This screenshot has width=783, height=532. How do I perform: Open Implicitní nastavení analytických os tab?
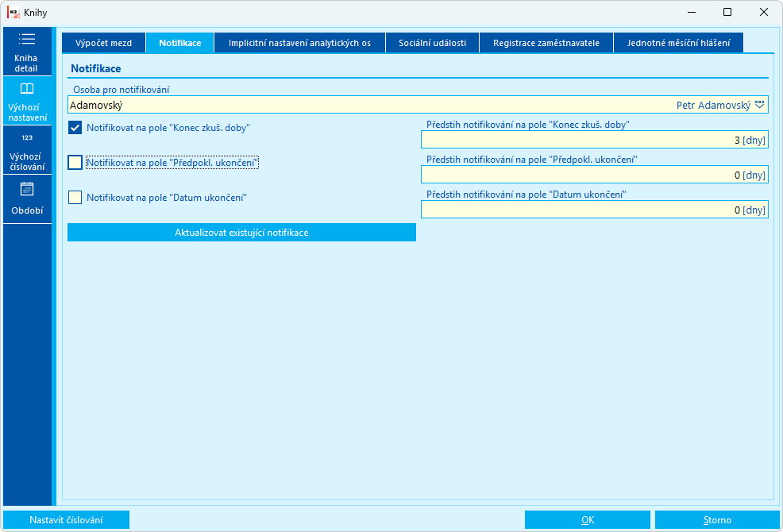299,43
